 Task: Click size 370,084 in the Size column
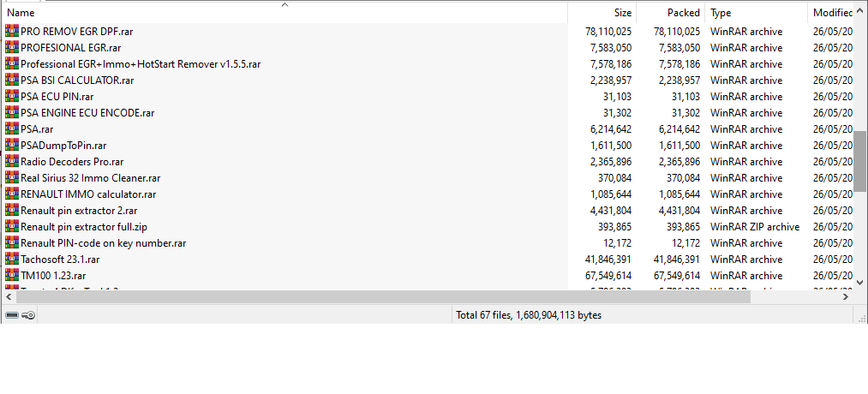pyautogui.click(x=615, y=177)
